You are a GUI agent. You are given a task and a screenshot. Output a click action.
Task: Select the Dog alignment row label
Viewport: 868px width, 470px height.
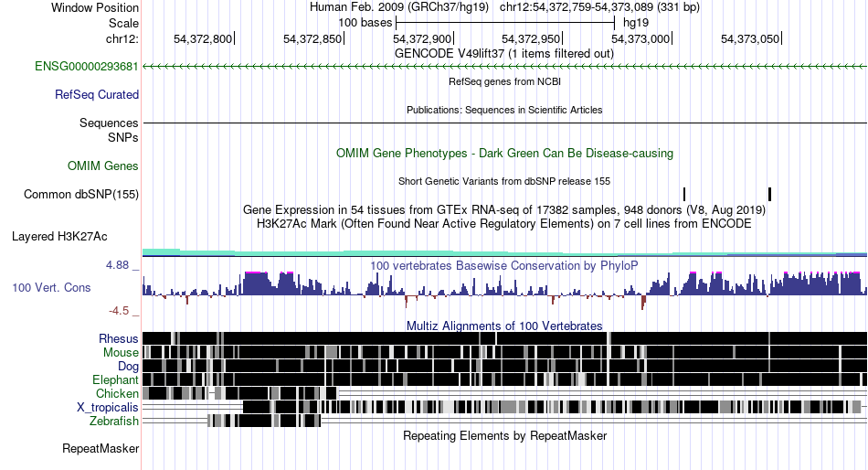click(129, 367)
